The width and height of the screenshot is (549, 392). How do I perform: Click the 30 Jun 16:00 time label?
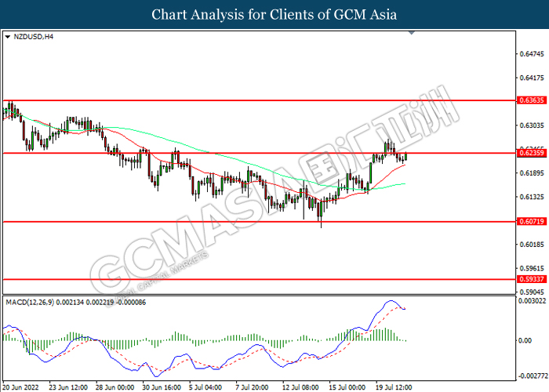point(162,387)
